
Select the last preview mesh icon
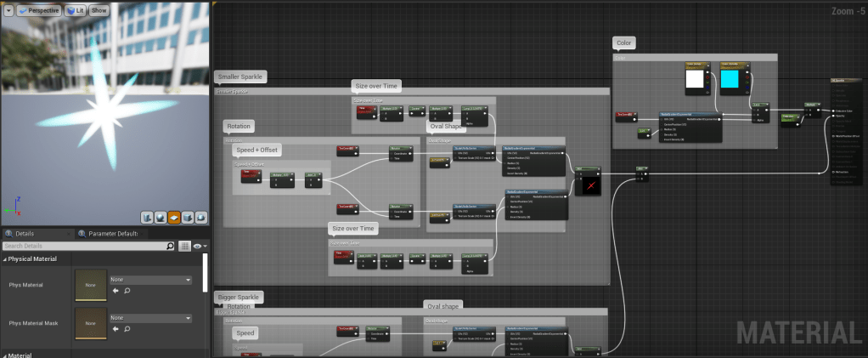click(x=200, y=218)
